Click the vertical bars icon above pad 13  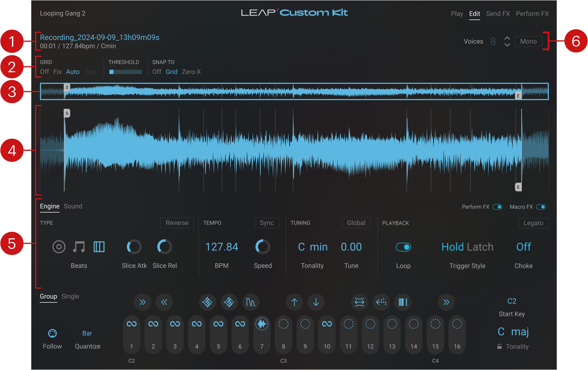[x=403, y=302]
